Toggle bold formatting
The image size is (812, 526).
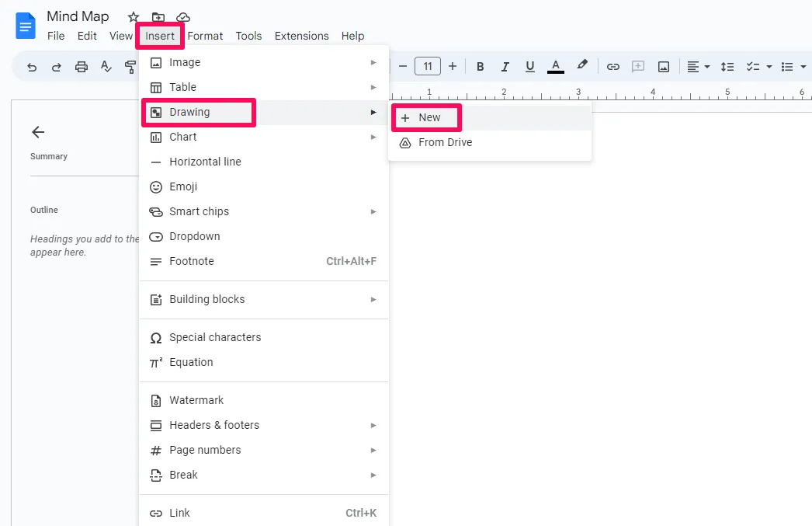point(480,66)
